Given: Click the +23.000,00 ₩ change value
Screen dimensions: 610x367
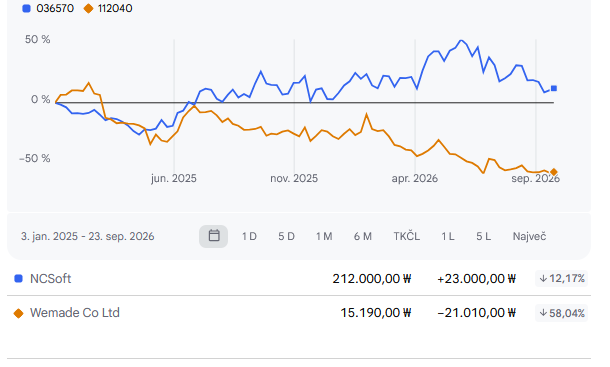Looking at the screenshot, I should click(x=476, y=279).
